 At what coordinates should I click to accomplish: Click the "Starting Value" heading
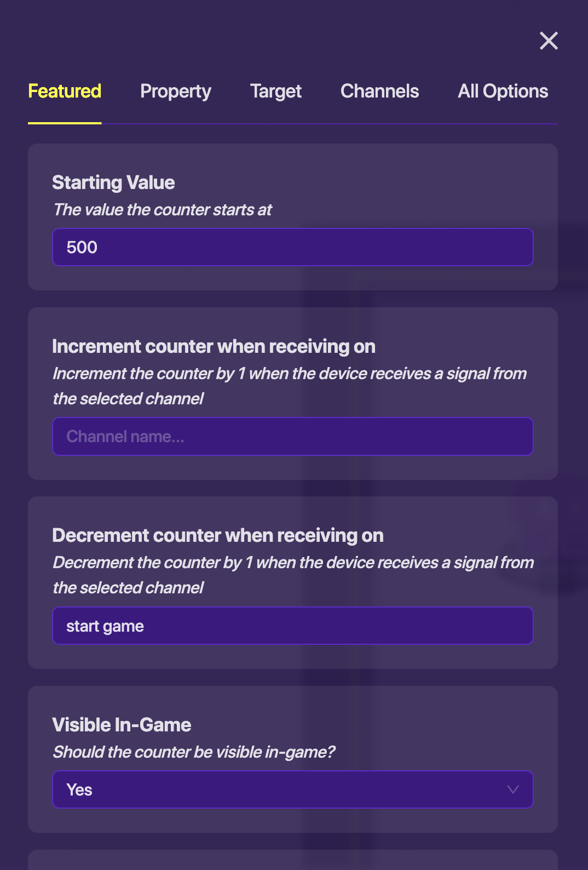pyautogui.click(x=113, y=182)
